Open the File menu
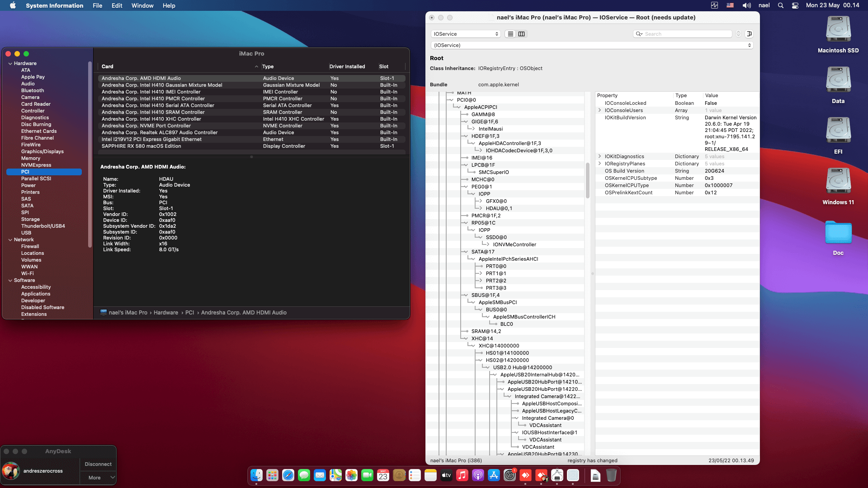Viewport: 868px width, 488px height. pos(97,5)
